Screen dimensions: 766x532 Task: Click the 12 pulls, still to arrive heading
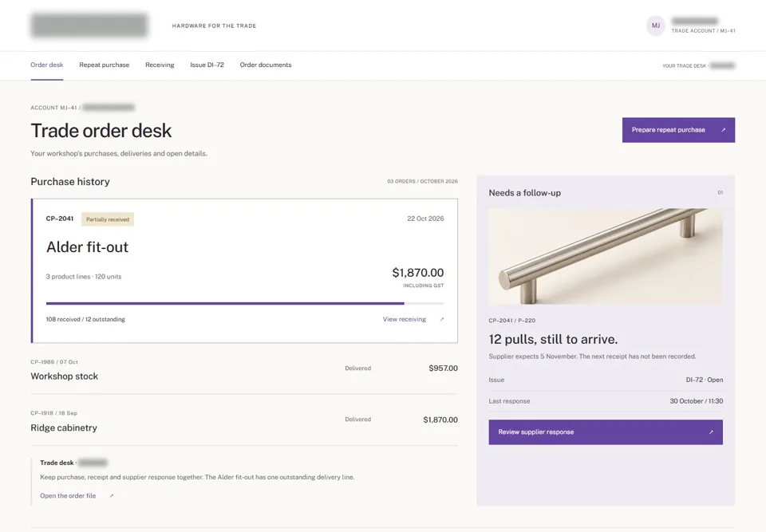tap(553, 339)
